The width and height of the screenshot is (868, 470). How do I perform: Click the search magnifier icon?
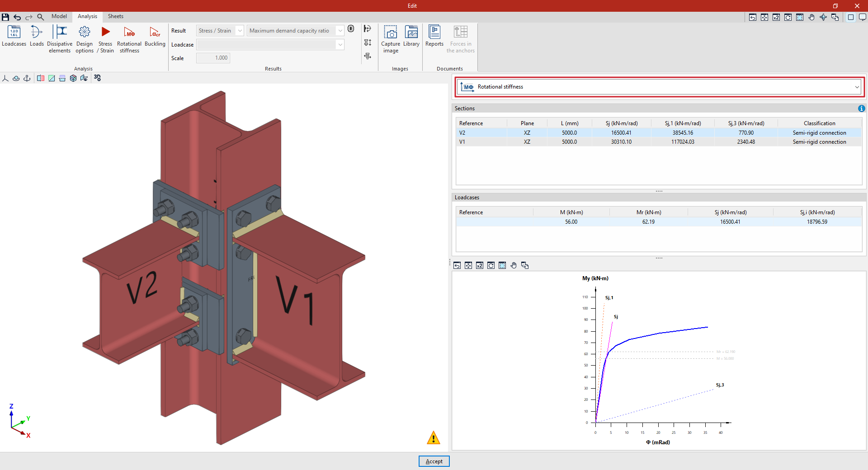pos(41,17)
